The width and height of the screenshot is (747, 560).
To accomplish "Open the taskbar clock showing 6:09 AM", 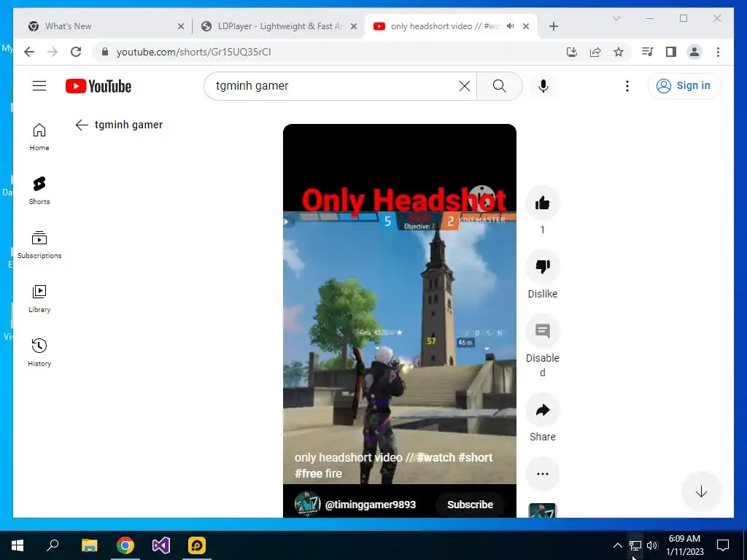I will [684, 545].
